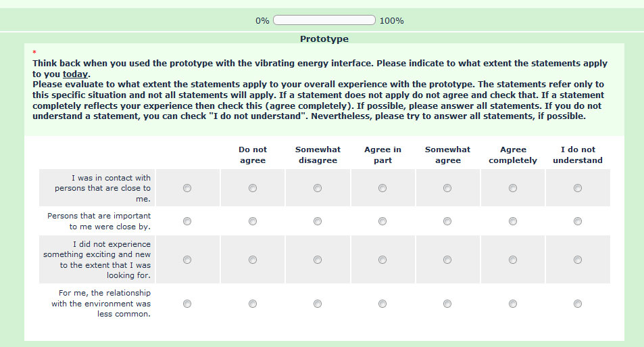Mark 'Agree in part' for exciting and new experience statement
The width and height of the screenshot is (644, 347).
382,260
